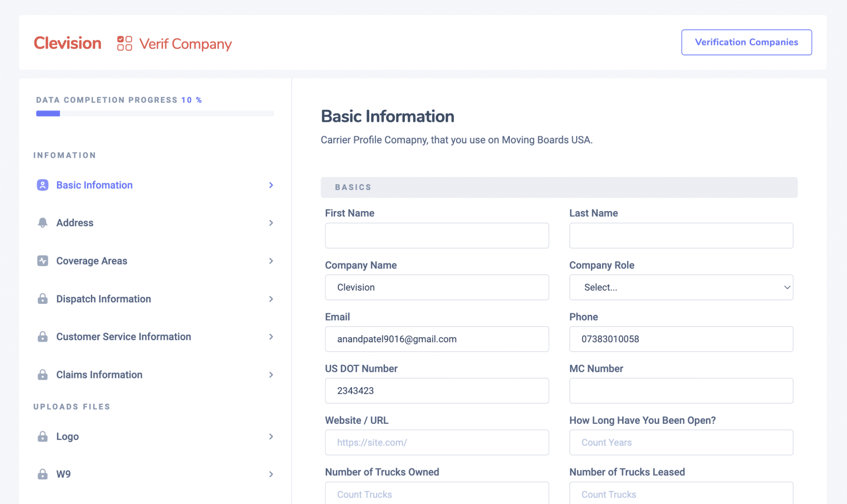
Task: Open the Logo upload item
Action: pos(155,436)
